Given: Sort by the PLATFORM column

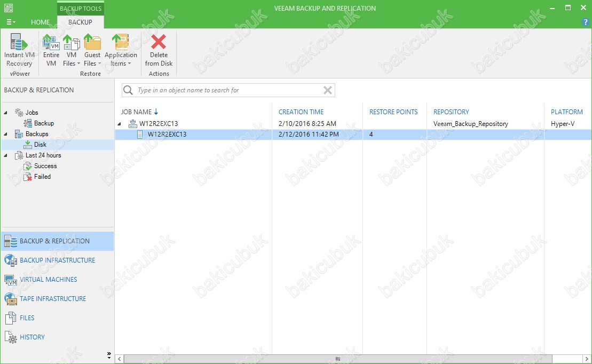Looking at the screenshot, I should pyautogui.click(x=567, y=112).
